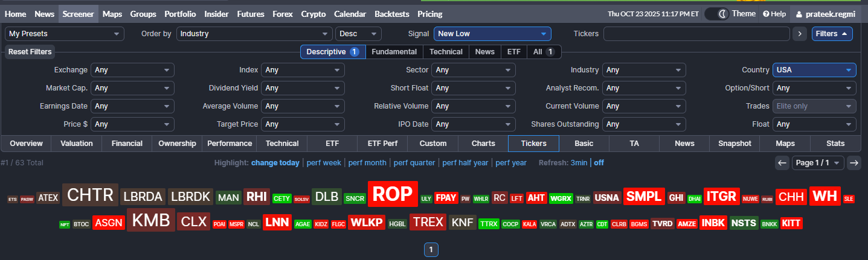Screen dimensions: 868x260
Task: Open the Insider section
Action: coord(217,14)
